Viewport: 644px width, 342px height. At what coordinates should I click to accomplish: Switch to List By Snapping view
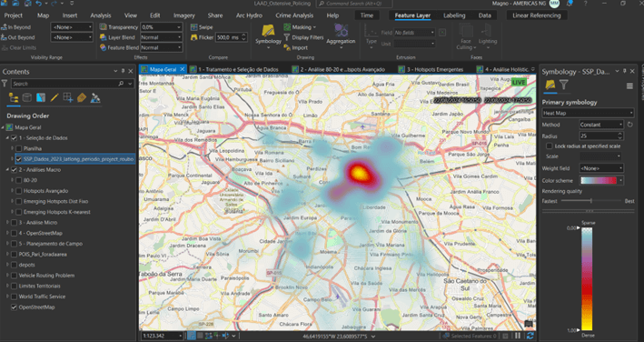point(68,98)
